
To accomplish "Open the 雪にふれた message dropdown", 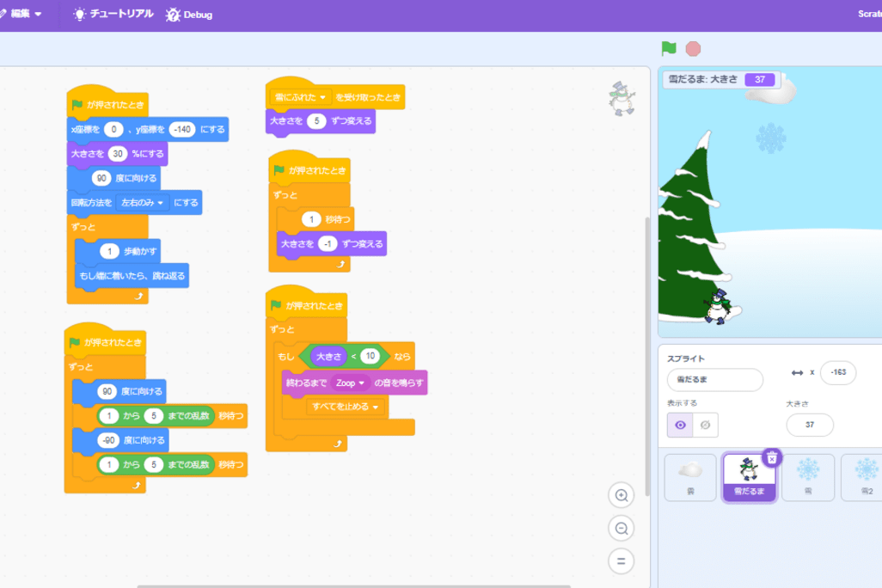I will coord(300,97).
